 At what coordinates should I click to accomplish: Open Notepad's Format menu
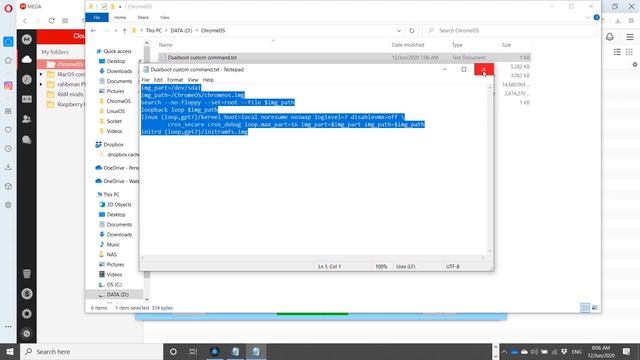tap(175, 80)
